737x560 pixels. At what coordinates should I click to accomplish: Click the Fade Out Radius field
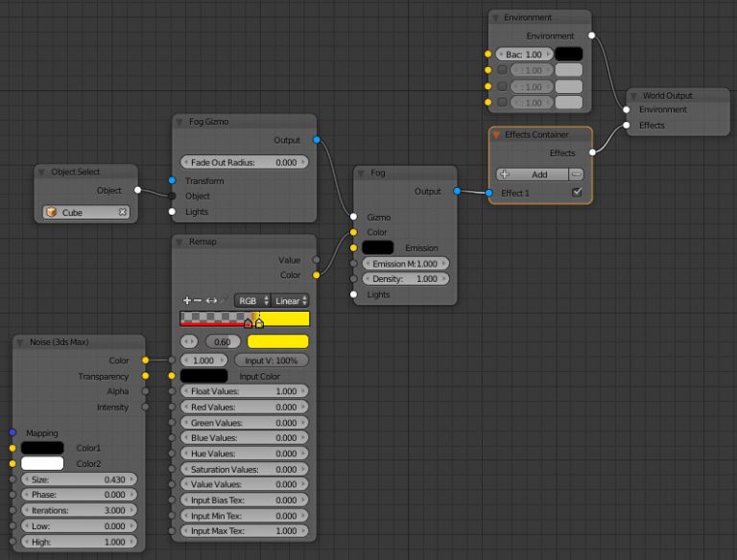tap(245, 162)
